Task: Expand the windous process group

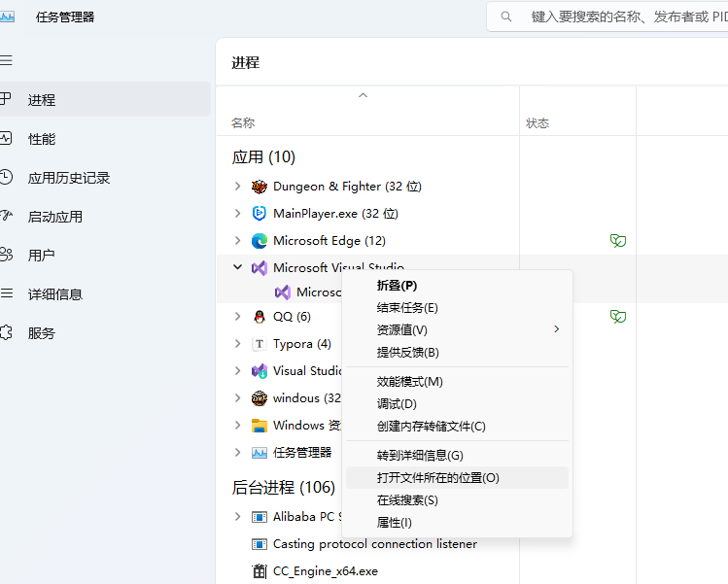Action: click(238, 398)
